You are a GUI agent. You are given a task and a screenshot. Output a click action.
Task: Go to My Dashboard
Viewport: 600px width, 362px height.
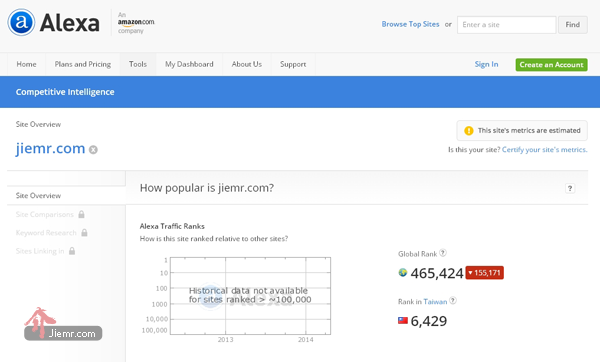click(189, 64)
